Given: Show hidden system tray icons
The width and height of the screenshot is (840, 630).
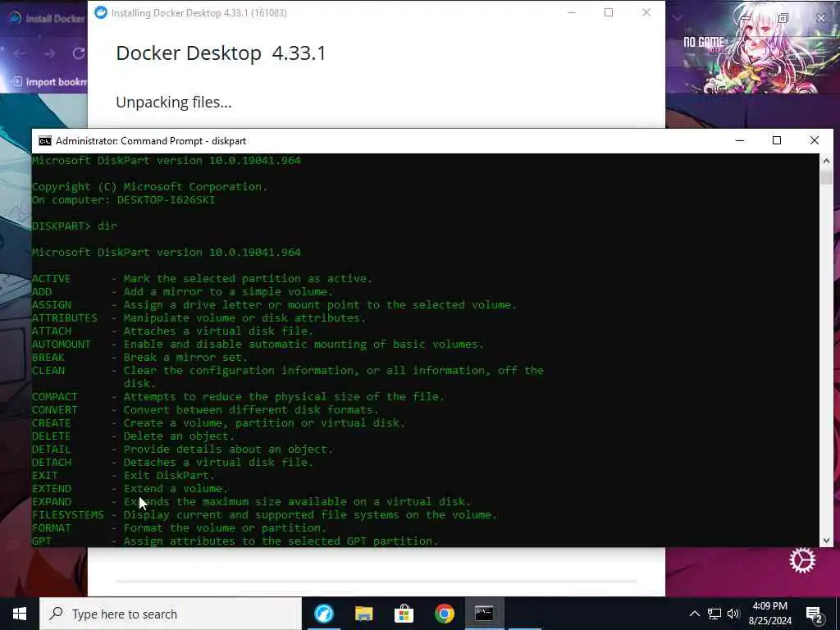Looking at the screenshot, I should tap(694, 614).
